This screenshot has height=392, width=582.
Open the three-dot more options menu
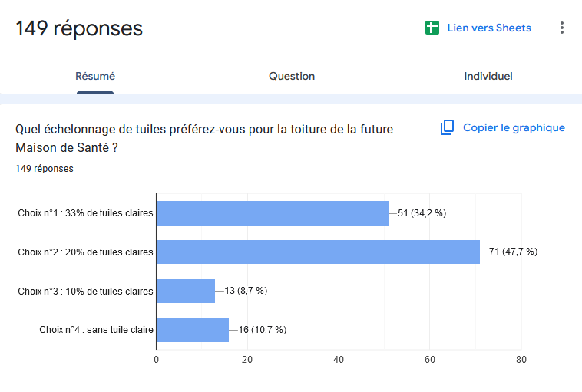click(562, 28)
